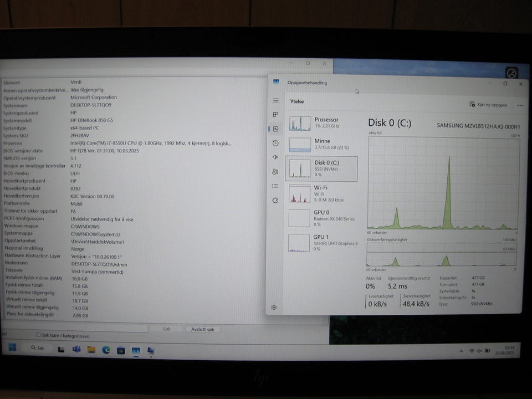Show hidden tray icons chevron
Screen dimensions: 532x399
462,351
